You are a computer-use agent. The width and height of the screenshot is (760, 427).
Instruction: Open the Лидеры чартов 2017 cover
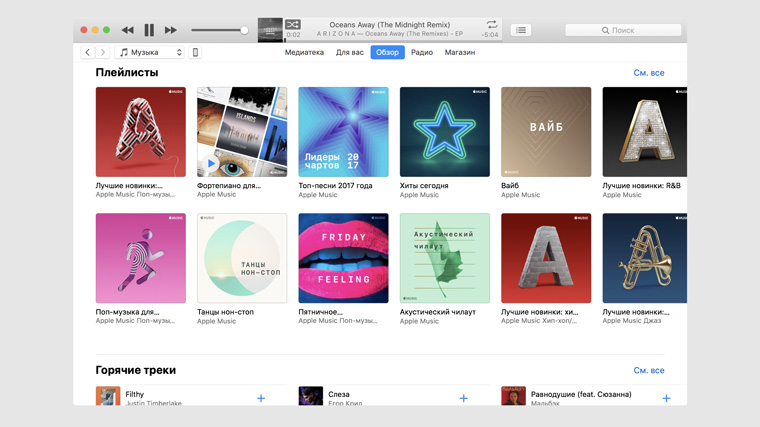tap(343, 132)
